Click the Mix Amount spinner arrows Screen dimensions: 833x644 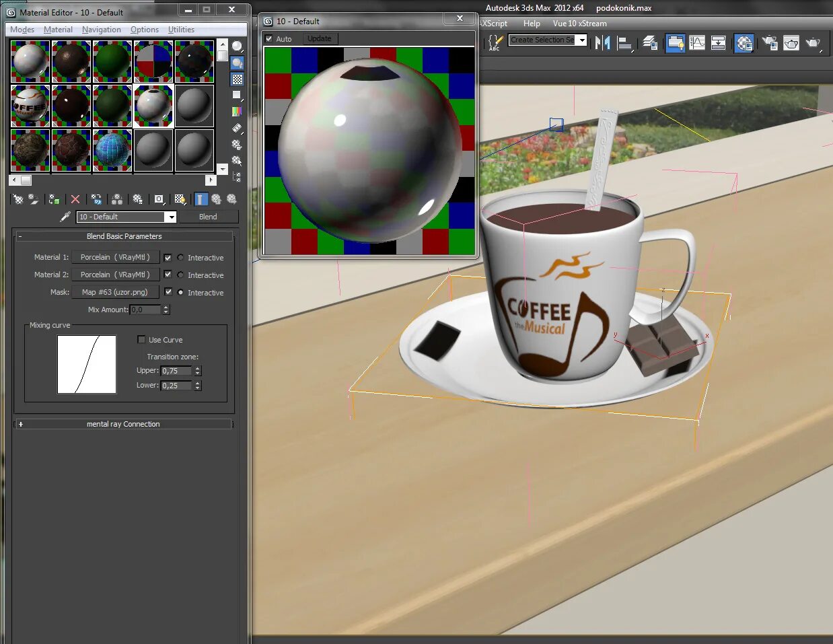point(166,310)
